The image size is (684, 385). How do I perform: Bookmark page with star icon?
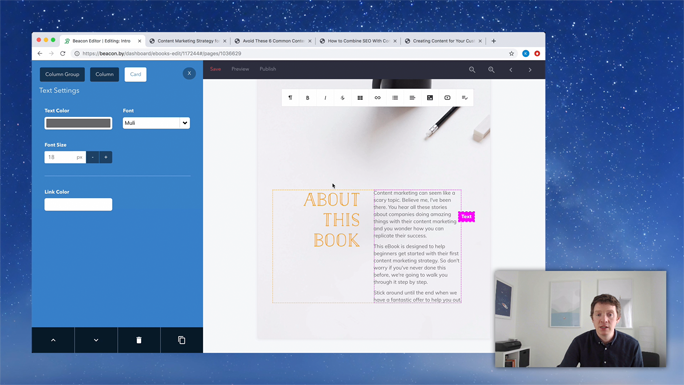[511, 54]
